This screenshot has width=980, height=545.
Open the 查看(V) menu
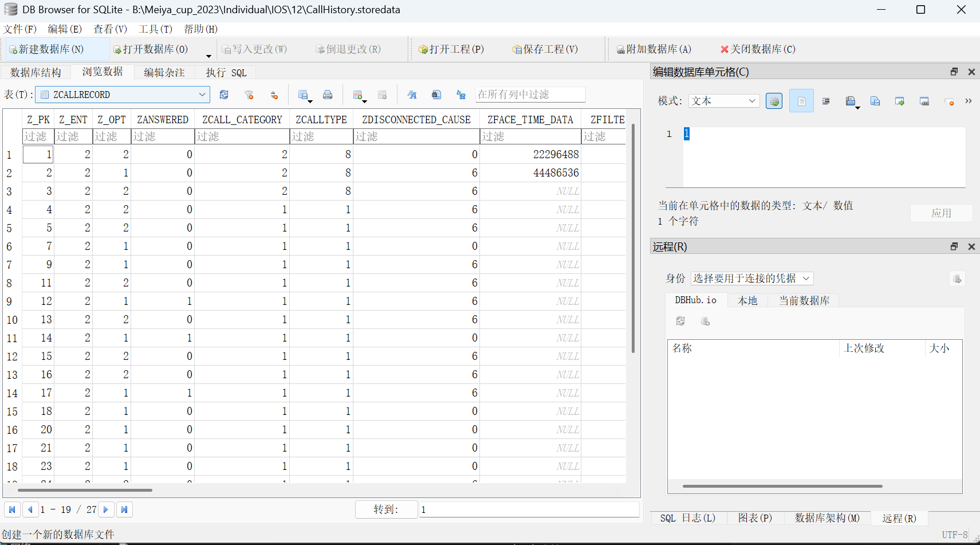pos(110,29)
